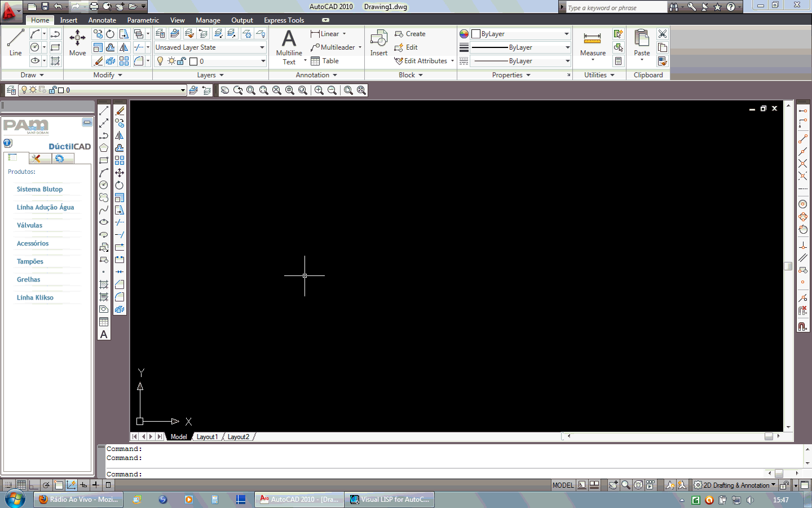812x508 pixels.
Task: Click the Paste clipboard icon
Action: pos(642,44)
